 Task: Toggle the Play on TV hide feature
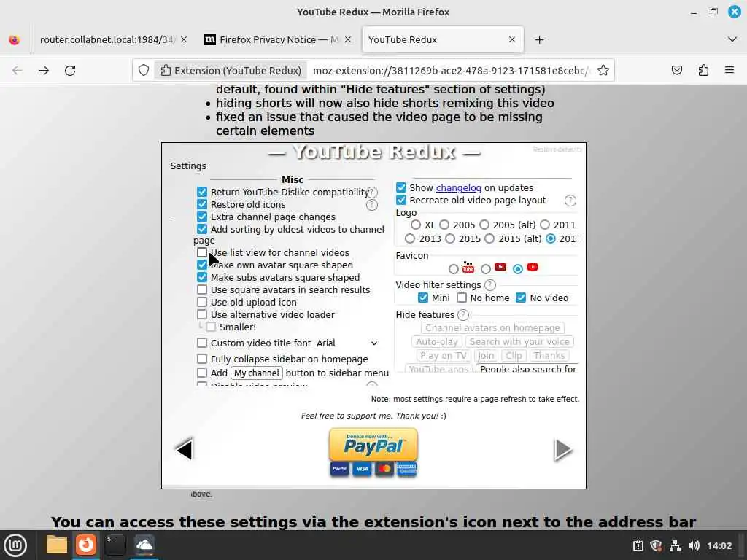[x=443, y=355]
